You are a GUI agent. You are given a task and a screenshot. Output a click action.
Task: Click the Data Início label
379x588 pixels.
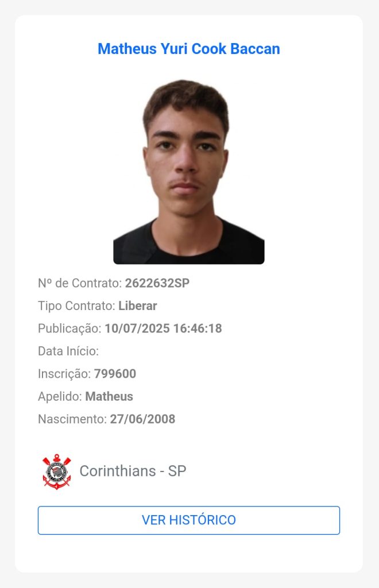tap(68, 351)
